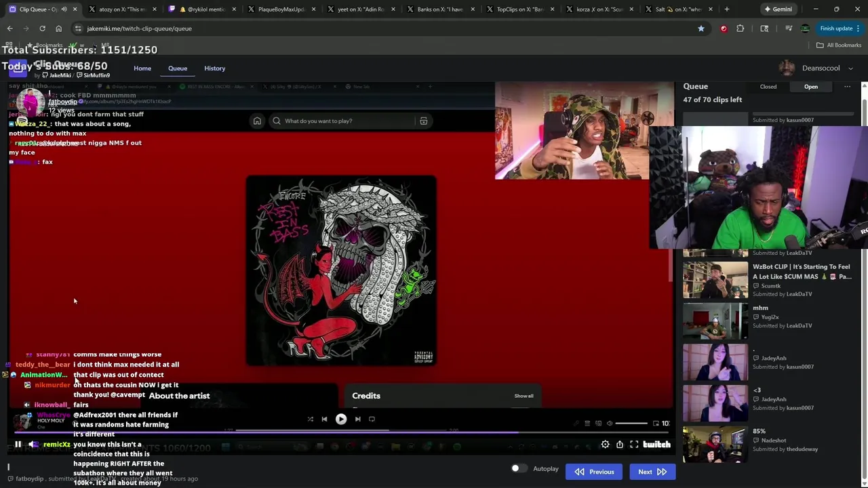Click the clip share icon
The image size is (868, 488).
pyautogui.click(x=620, y=445)
